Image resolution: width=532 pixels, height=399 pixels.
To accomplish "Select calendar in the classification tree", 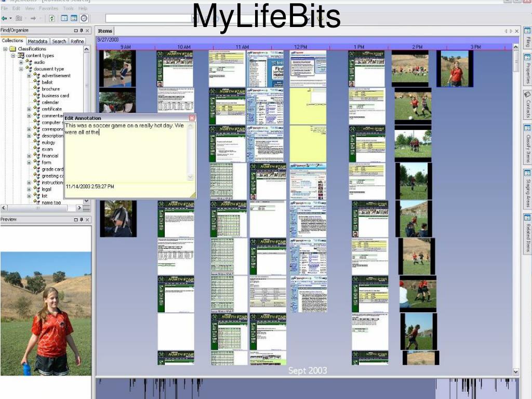I will [x=50, y=102].
